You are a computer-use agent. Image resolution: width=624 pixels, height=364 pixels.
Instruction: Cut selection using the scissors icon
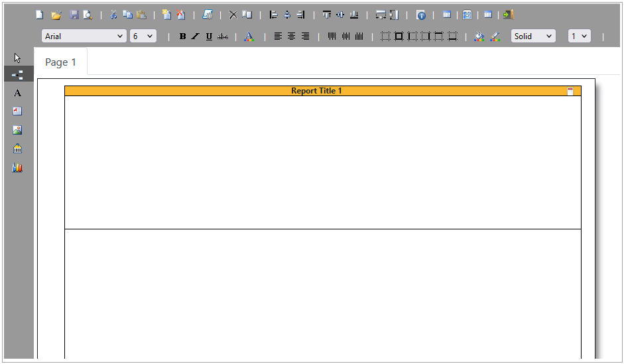113,15
